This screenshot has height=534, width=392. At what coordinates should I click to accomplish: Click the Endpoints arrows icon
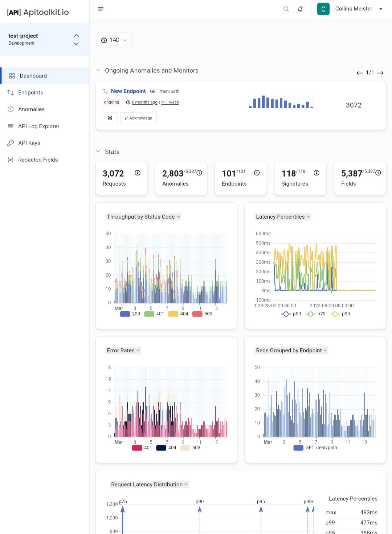tap(11, 93)
